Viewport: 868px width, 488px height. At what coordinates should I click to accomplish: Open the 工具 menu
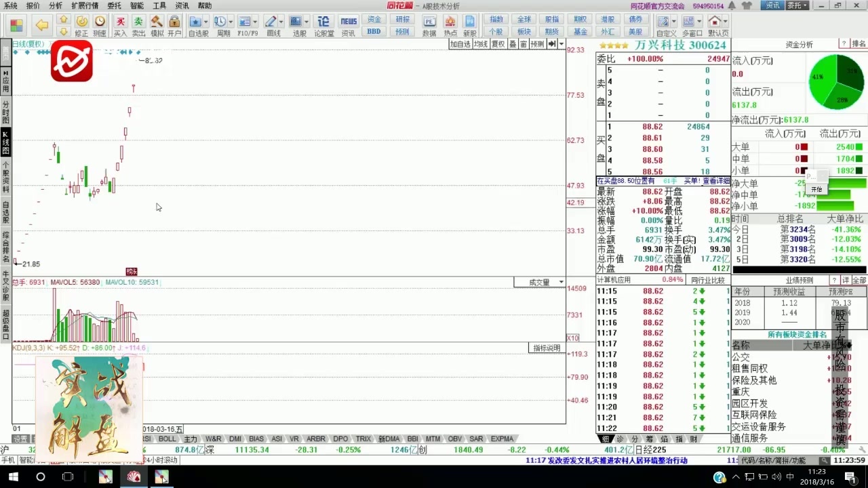point(159,5)
